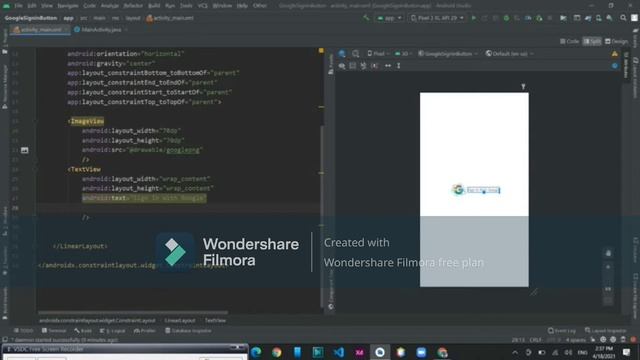Open Microsoft Edge from the taskbar
The width and height of the screenshot is (640, 360).
(x=256, y=352)
